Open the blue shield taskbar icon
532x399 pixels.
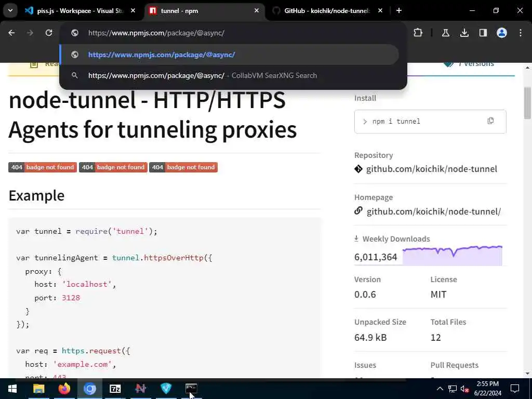click(166, 389)
